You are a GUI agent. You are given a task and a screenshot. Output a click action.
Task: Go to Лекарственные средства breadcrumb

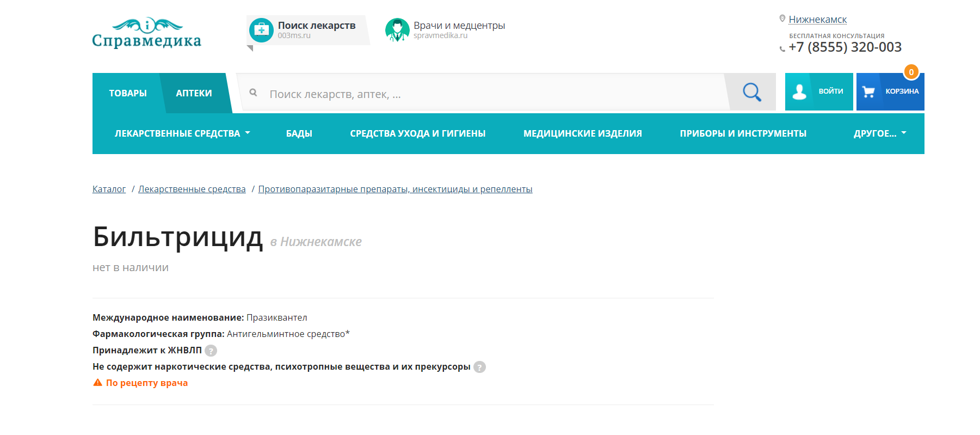click(192, 189)
